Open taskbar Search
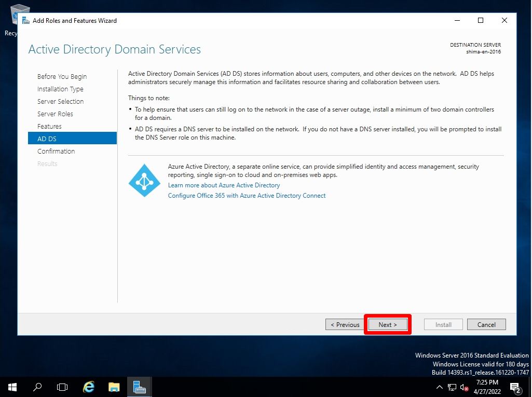This screenshot has height=397, width=532. (x=37, y=387)
